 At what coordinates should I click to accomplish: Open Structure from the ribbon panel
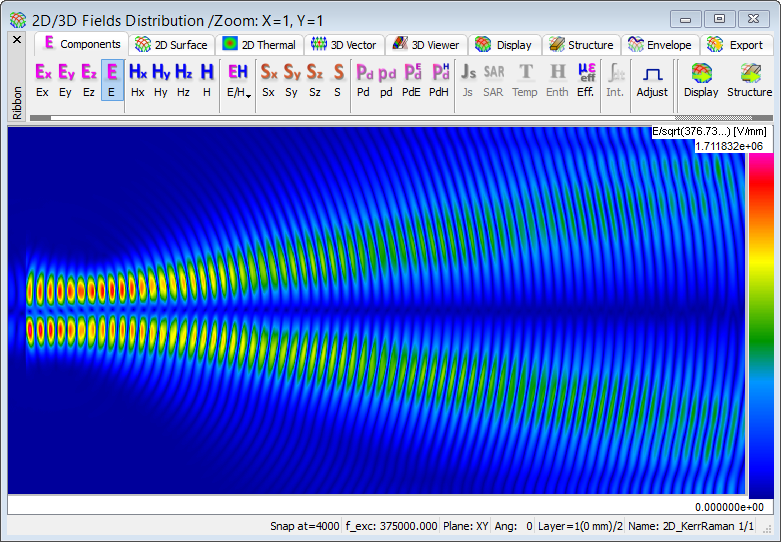coord(749,79)
